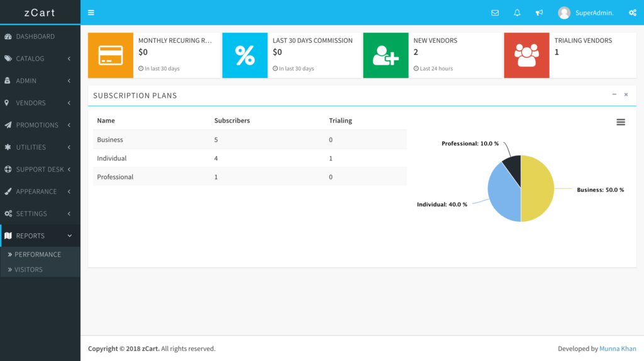Click the yellow Business pie slice
Image resolution: width=644 pixels, height=361 pixels.
pos(538,189)
